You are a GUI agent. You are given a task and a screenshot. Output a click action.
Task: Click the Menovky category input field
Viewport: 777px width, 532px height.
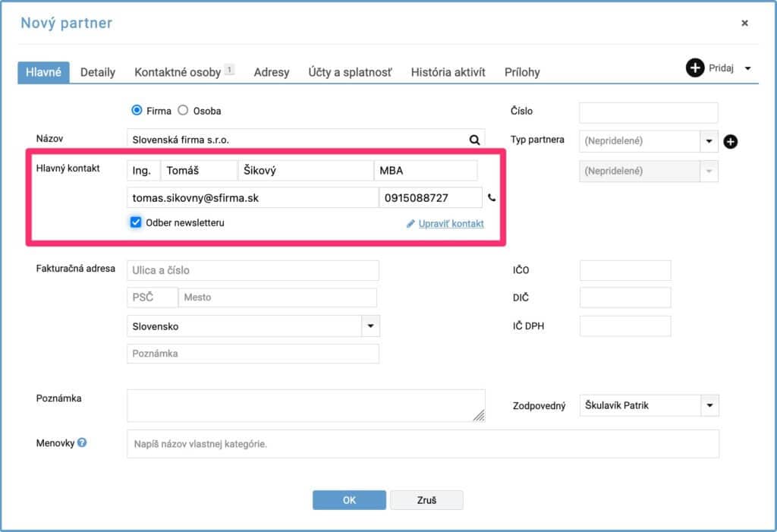coord(423,444)
